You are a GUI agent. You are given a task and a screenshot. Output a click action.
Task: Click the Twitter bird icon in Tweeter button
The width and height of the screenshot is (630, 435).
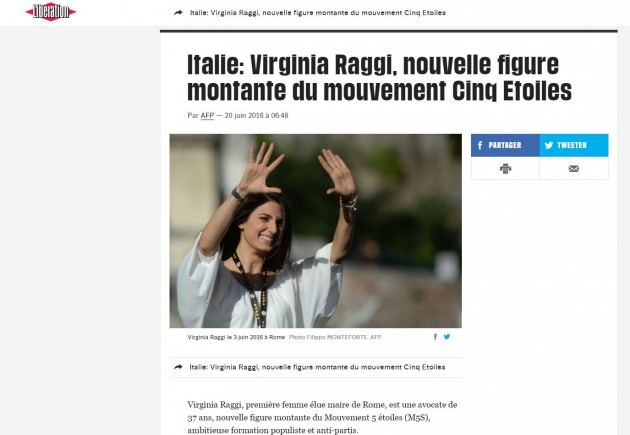pos(549,145)
